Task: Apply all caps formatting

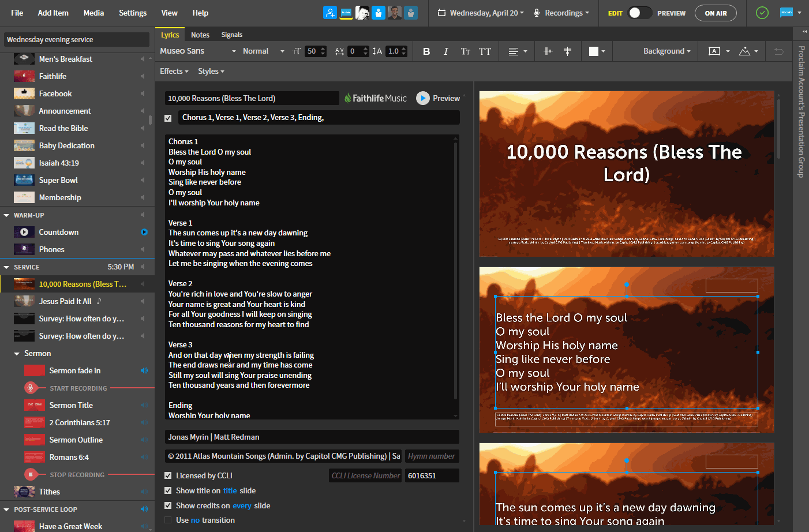Action: [x=485, y=51]
